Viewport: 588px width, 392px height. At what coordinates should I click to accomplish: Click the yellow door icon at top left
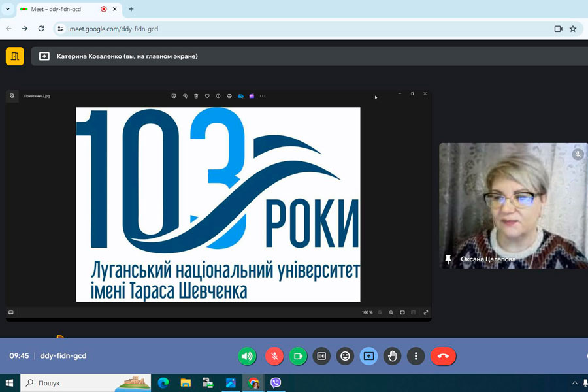pos(14,56)
